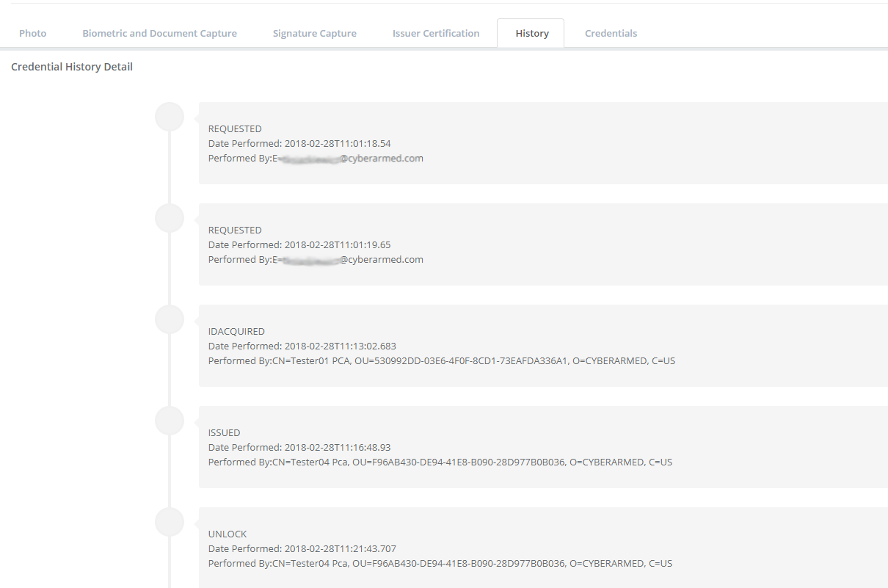Select the UNLOCK status text
The width and height of the screenshot is (888, 588).
(228, 534)
